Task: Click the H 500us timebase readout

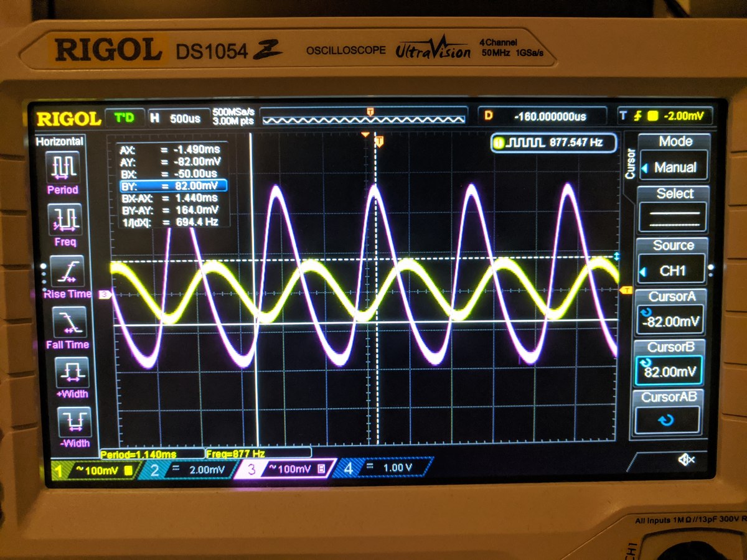Action: tap(178, 117)
